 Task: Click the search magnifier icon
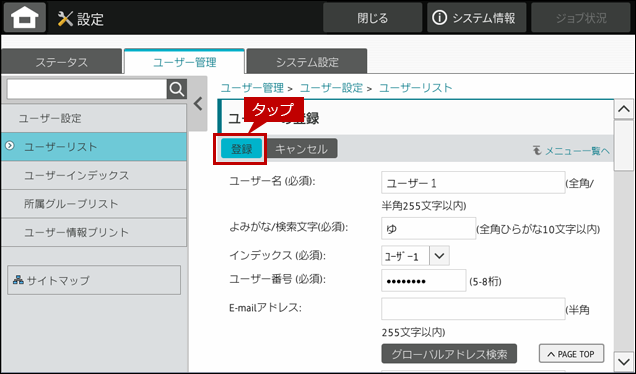tap(177, 89)
